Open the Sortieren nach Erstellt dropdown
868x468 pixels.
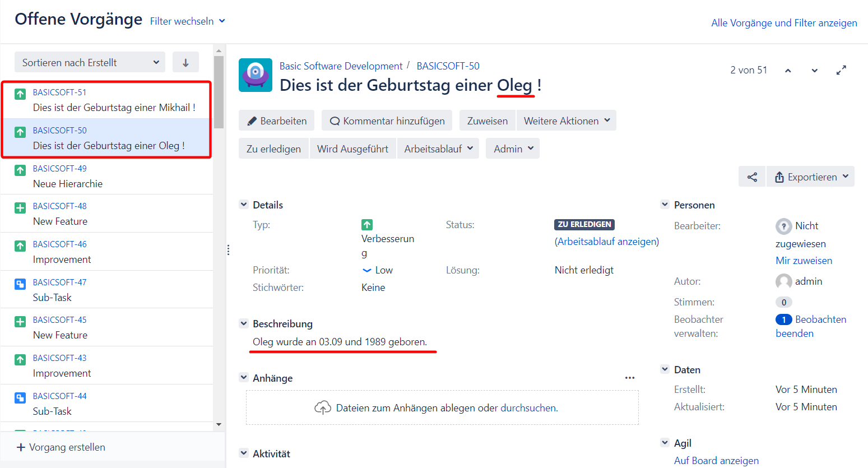90,62
